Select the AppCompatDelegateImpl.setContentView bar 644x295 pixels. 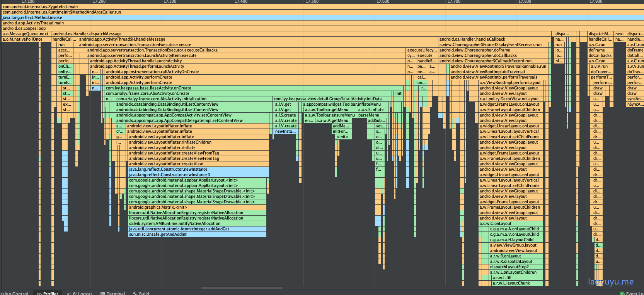193,120
